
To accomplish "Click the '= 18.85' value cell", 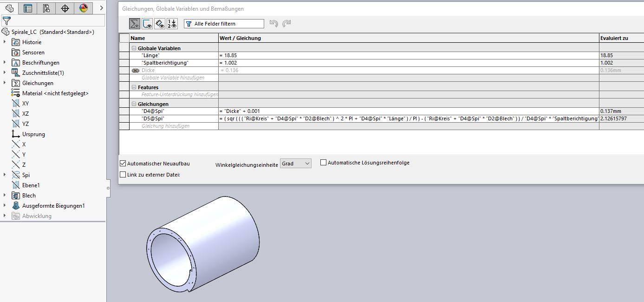I will pyautogui.click(x=409, y=56).
